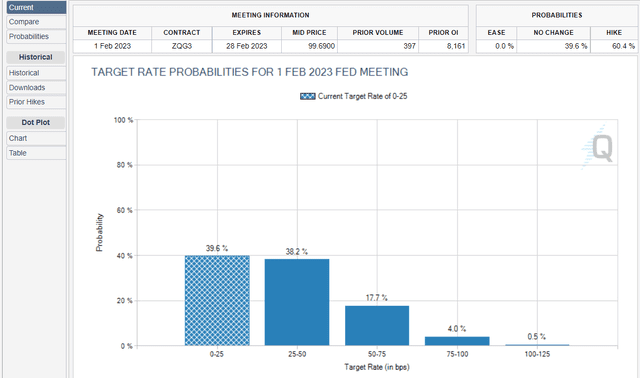Go to Downloads in sidebar
The width and height of the screenshot is (640, 378).
pos(36,87)
